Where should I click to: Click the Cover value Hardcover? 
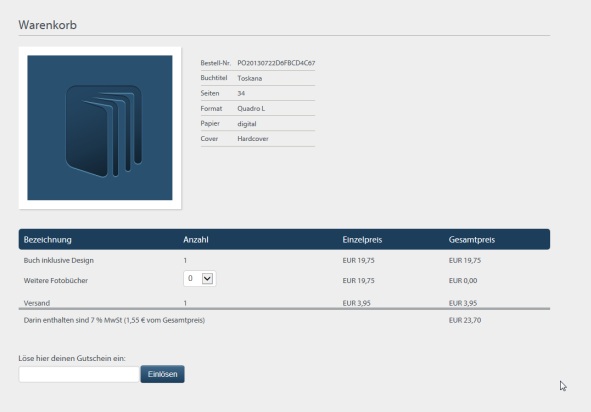253,139
